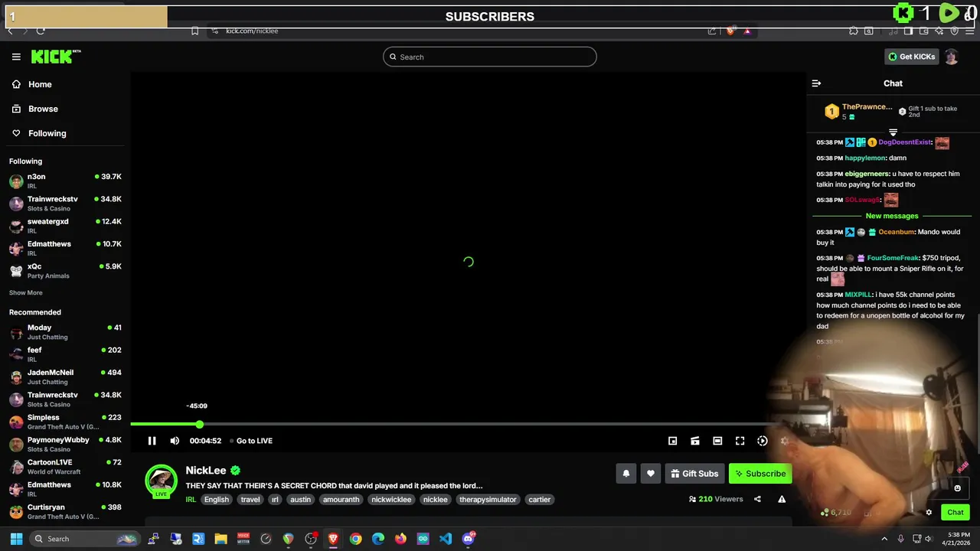Create a clip with the clapperboard icon
Viewport: 980px width, 551px height.
(695, 441)
